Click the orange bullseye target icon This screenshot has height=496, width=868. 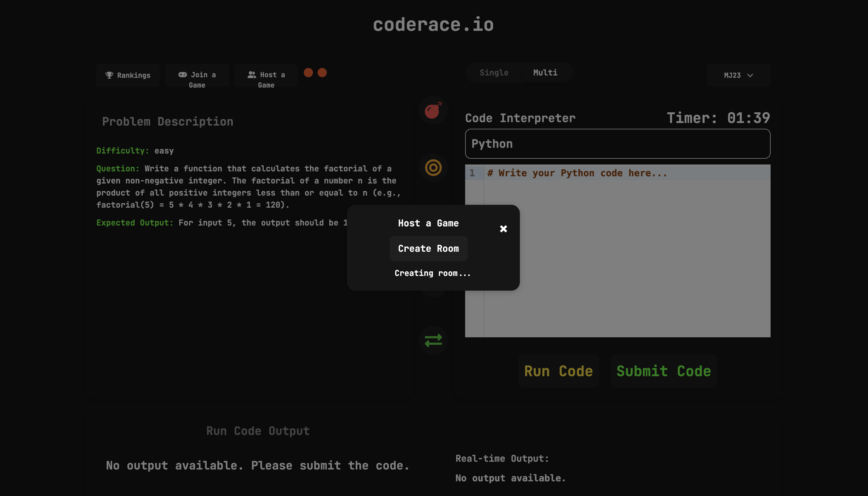tap(433, 168)
